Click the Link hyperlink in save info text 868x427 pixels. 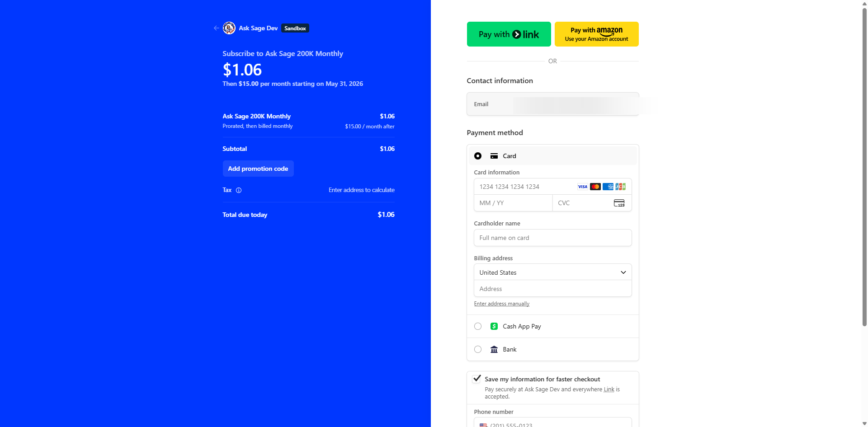pos(609,389)
